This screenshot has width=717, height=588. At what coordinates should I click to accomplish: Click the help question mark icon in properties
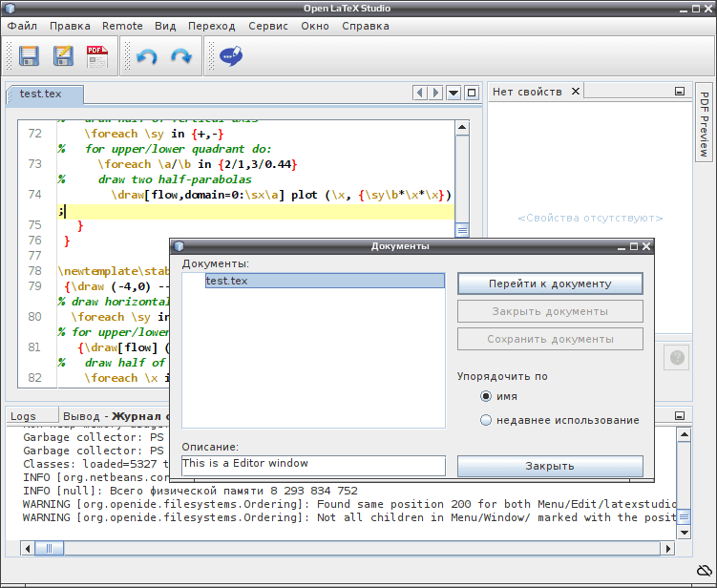[x=677, y=357]
